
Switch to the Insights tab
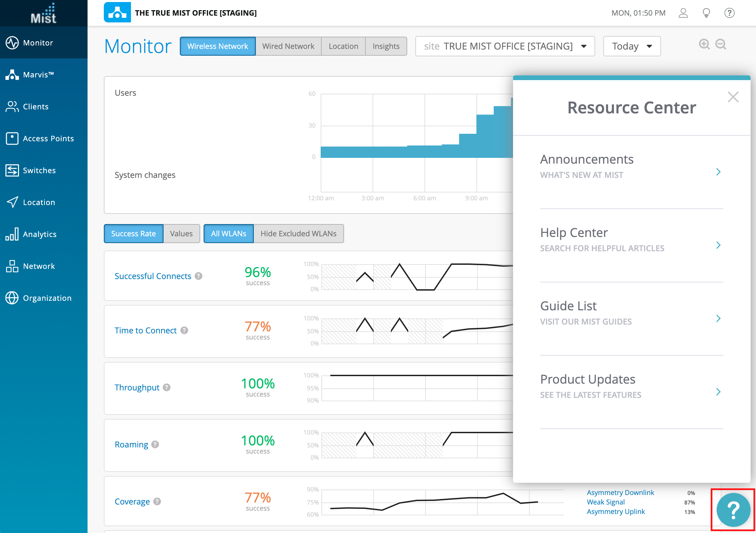point(386,46)
